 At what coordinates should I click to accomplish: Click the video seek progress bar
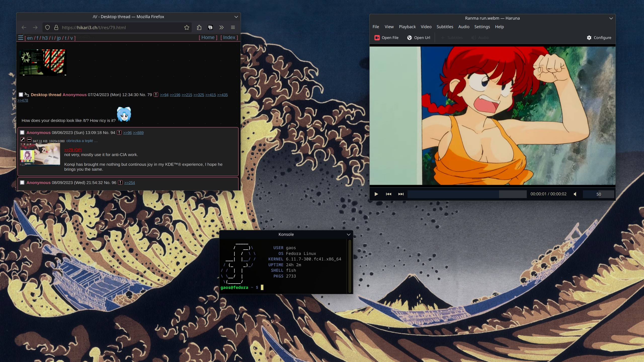tap(467, 194)
